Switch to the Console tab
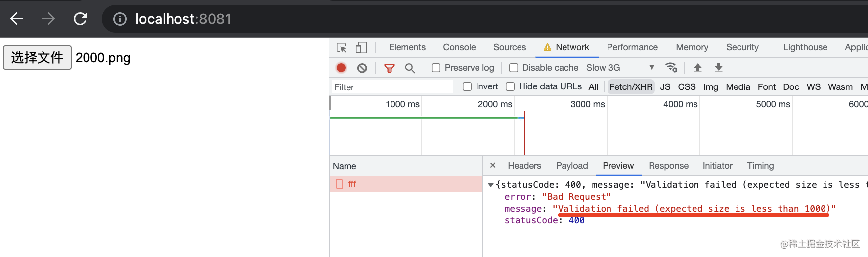 click(459, 47)
